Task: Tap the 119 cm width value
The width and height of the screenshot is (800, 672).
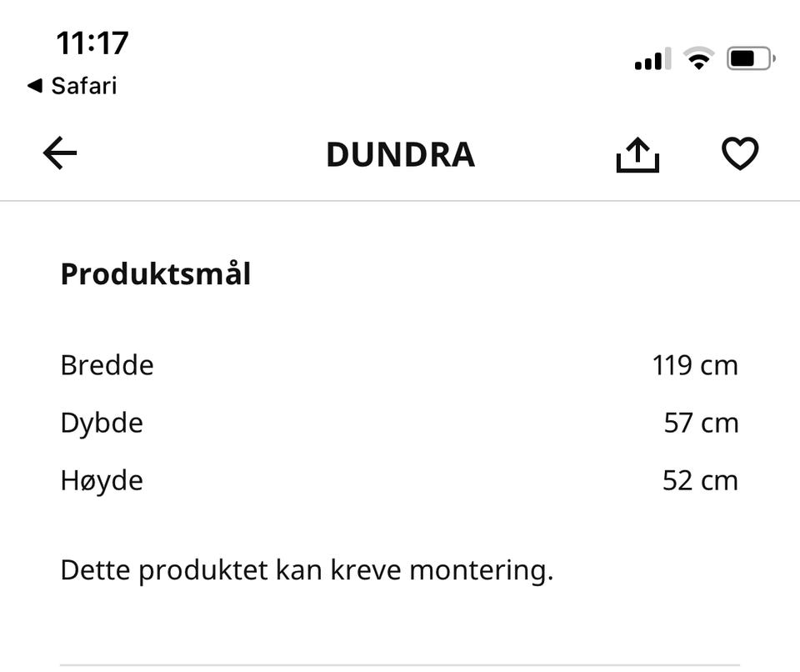Action: (x=695, y=365)
